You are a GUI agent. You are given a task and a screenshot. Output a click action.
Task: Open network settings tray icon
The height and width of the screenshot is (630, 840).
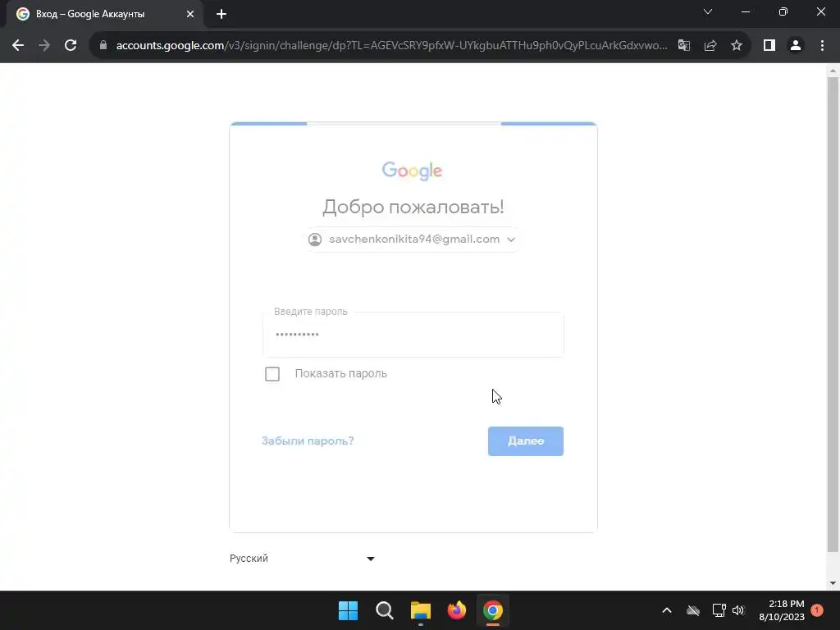pos(719,610)
